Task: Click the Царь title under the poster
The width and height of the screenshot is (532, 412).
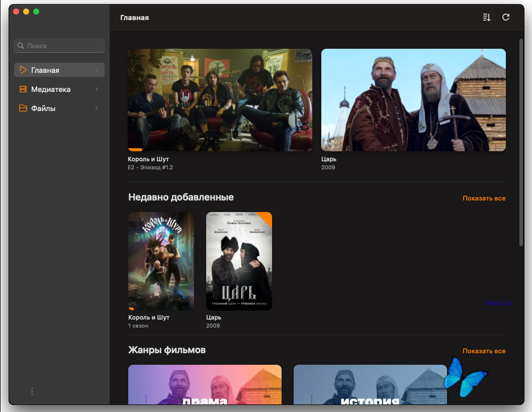Action: click(x=214, y=318)
